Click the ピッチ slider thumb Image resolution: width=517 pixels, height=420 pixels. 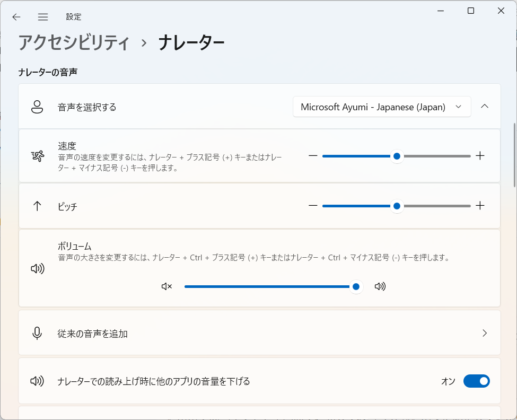tap(397, 206)
